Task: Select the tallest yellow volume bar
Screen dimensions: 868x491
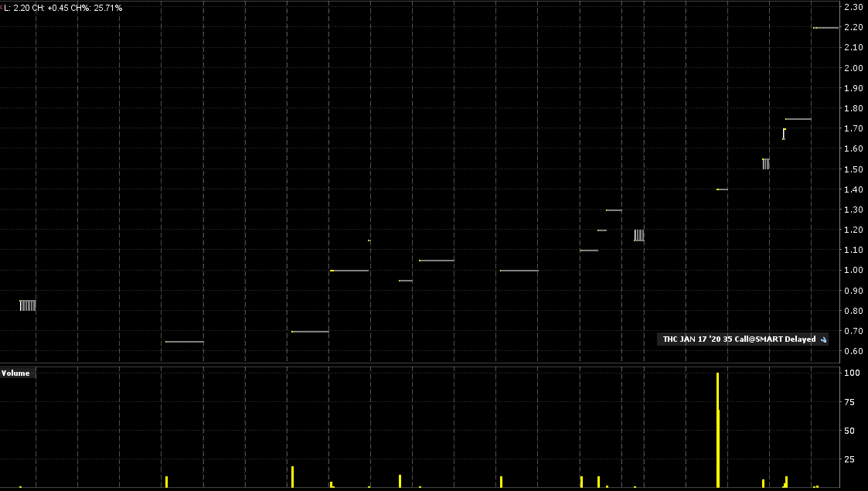Action: click(717, 430)
